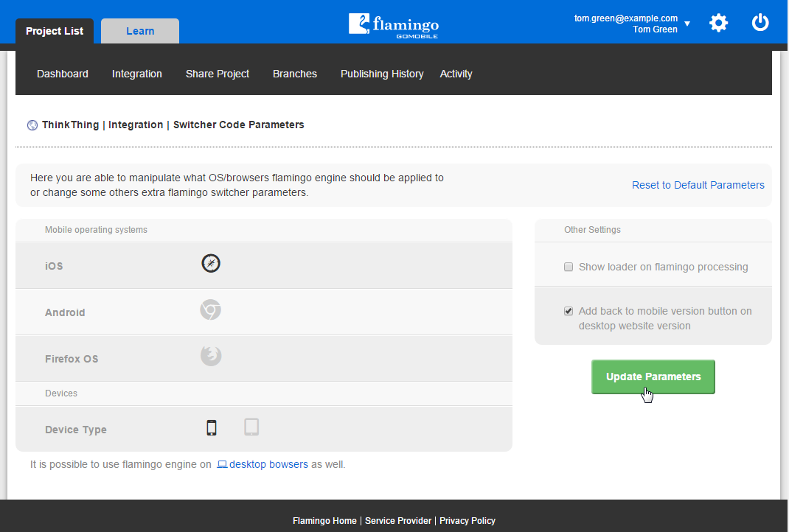The width and height of the screenshot is (789, 532).
Task: Toggle the Firefox icon for Firefox OS
Action: pyautogui.click(x=211, y=356)
